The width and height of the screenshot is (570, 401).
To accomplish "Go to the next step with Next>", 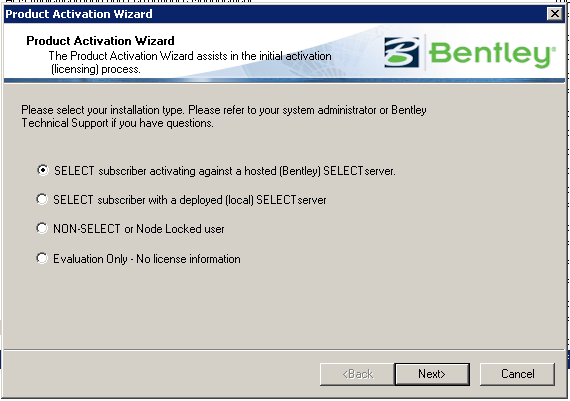I will pyautogui.click(x=432, y=374).
